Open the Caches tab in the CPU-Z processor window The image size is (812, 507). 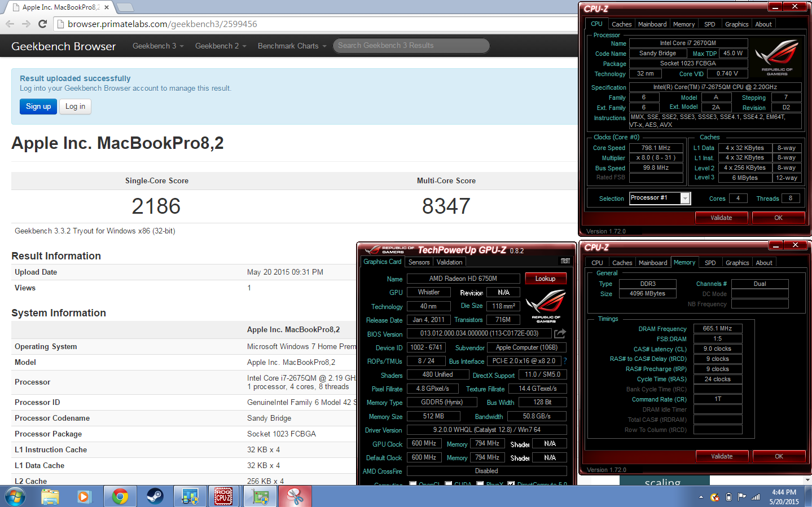point(621,24)
